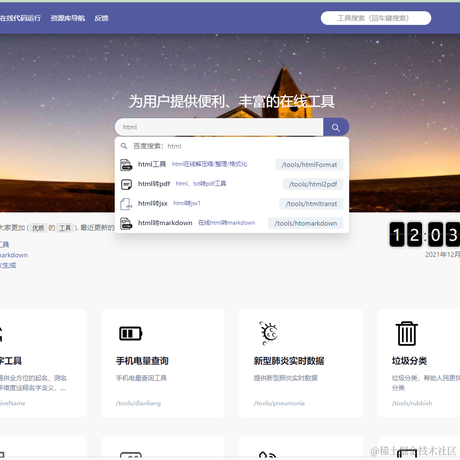The image size is (460, 460).
Task: Click /tools/dianliang path text
Action: [x=138, y=403]
